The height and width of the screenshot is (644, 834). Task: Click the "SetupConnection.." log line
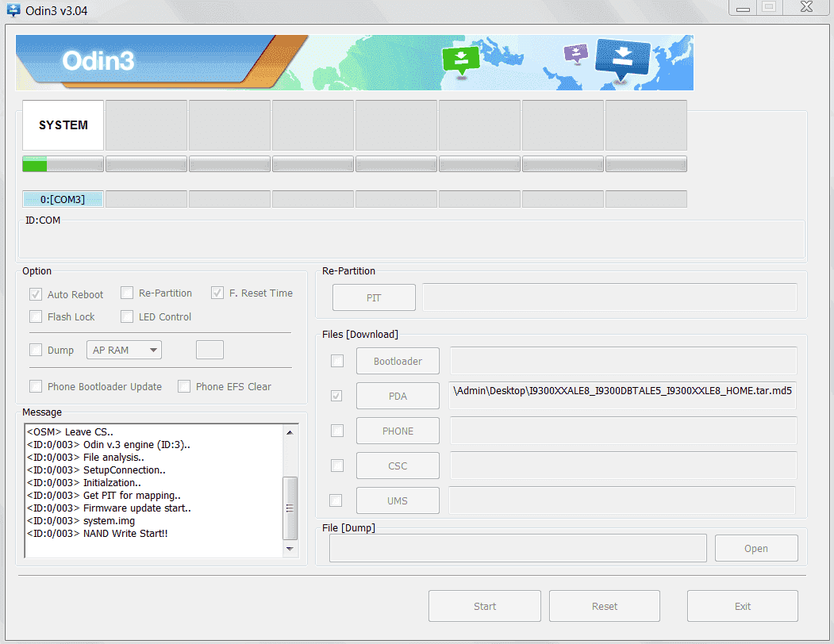pos(96,470)
